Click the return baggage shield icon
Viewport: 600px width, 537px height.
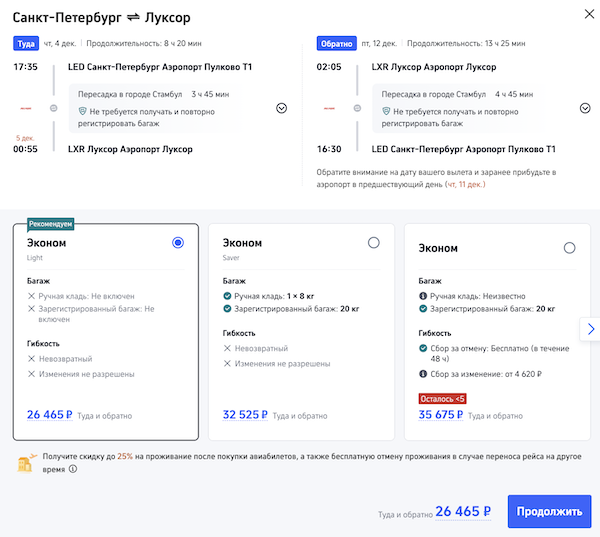(386, 112)
